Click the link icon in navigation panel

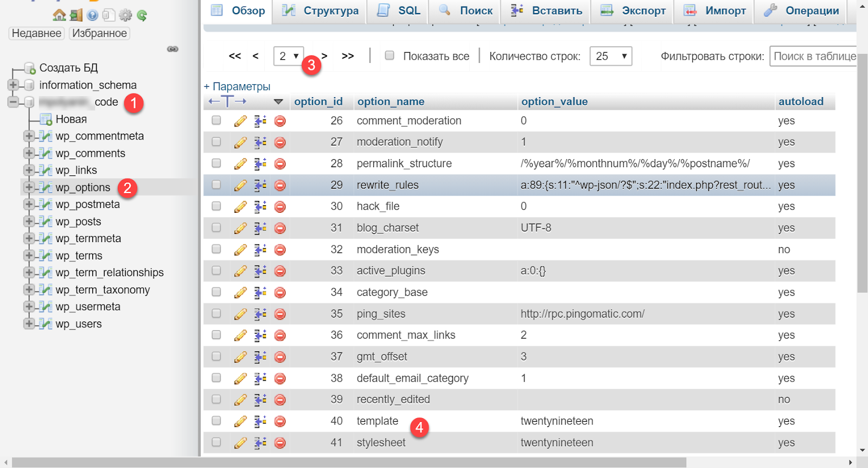(173, 49)
